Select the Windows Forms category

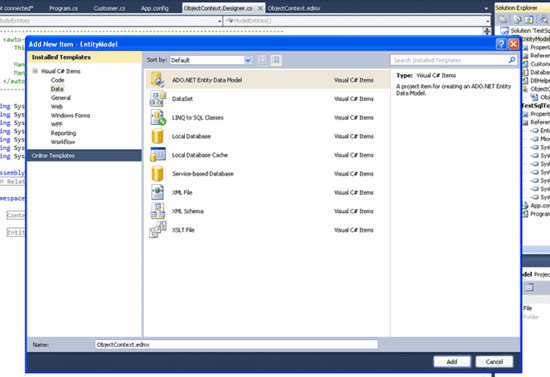[x=70, y=115]
